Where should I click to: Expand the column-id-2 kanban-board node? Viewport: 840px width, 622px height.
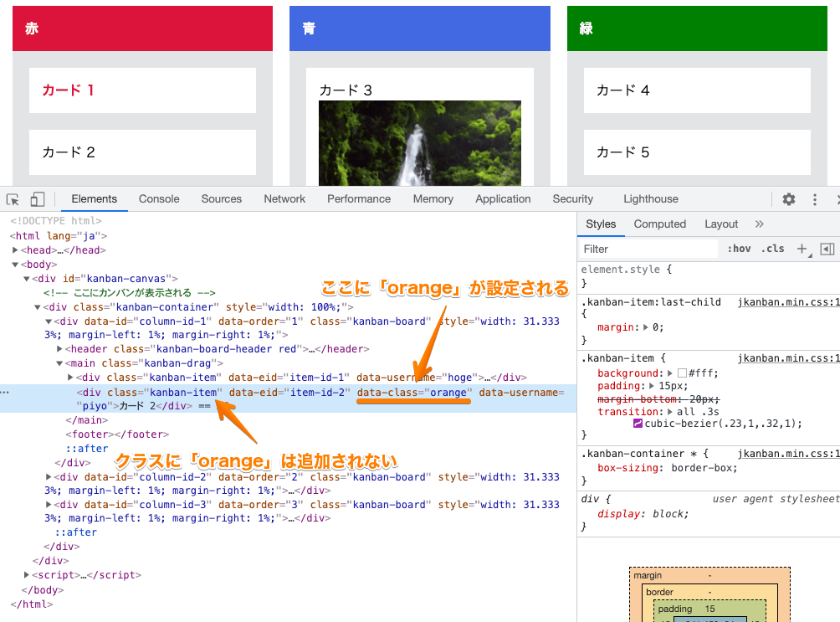coord(49,476)
